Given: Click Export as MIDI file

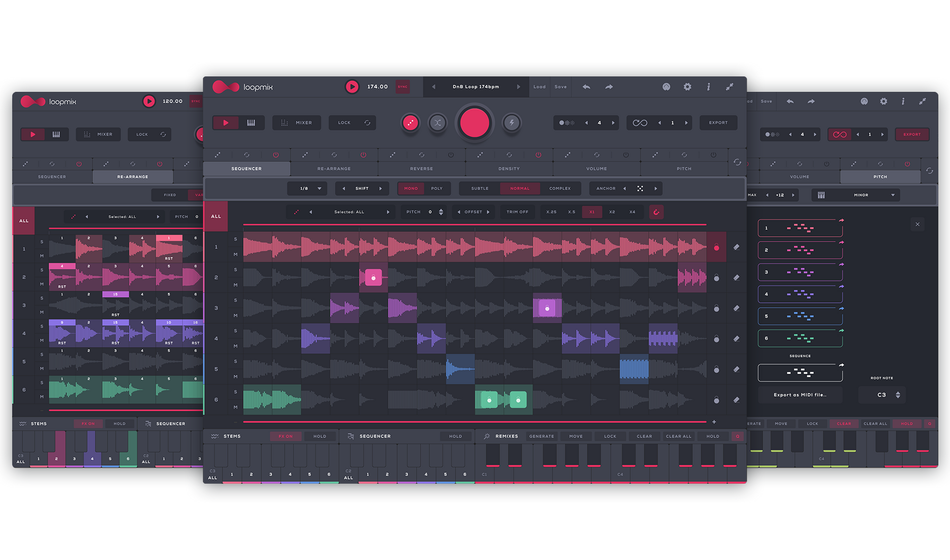Looking at the screenshot, I should click(800, 394).
